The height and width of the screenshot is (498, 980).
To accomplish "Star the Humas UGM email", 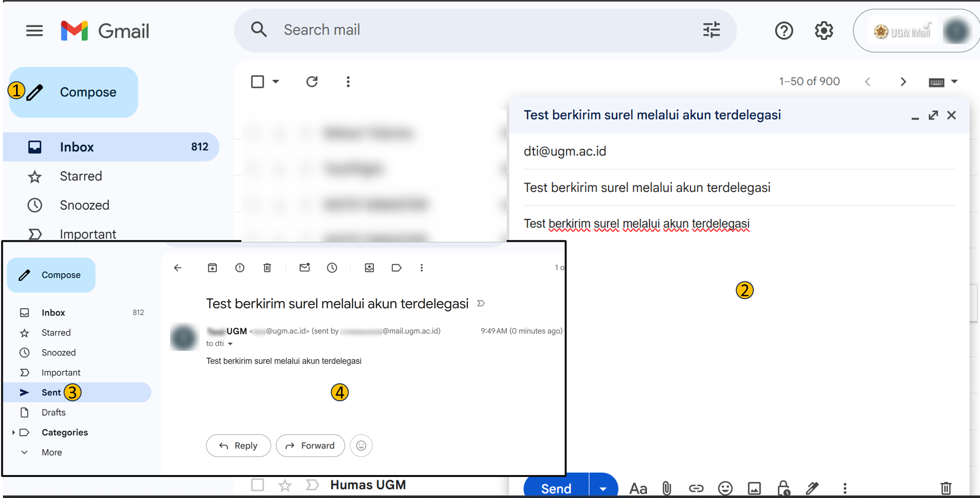I will [x=285, y=485].
